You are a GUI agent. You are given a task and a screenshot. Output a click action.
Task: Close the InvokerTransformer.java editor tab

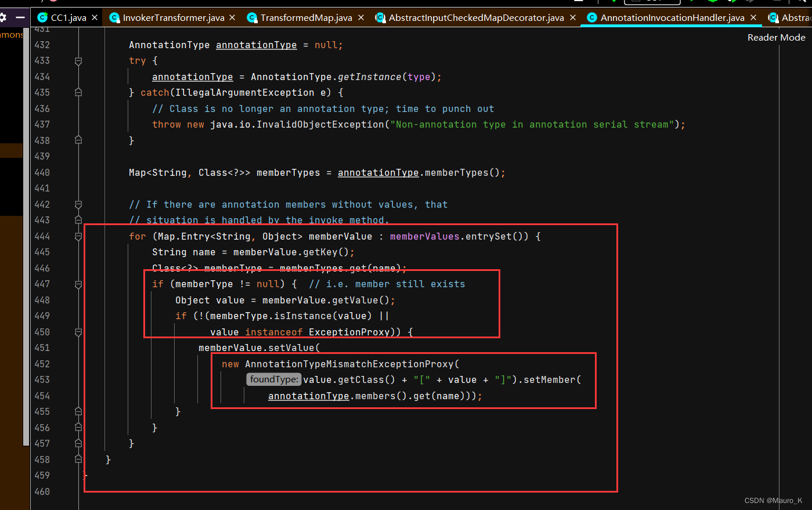coord(233,18)
